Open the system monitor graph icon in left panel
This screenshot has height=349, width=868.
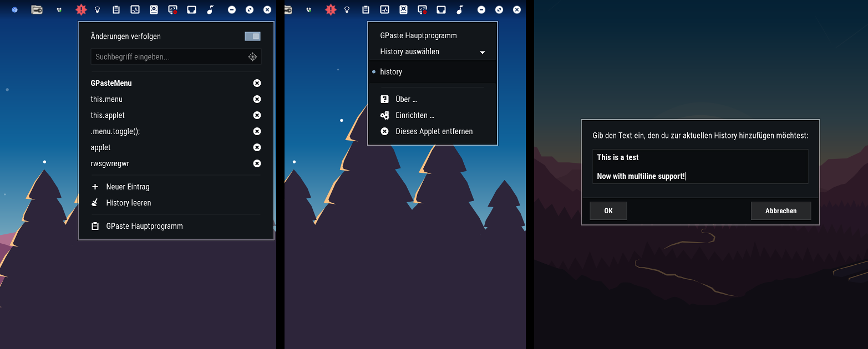135,9
